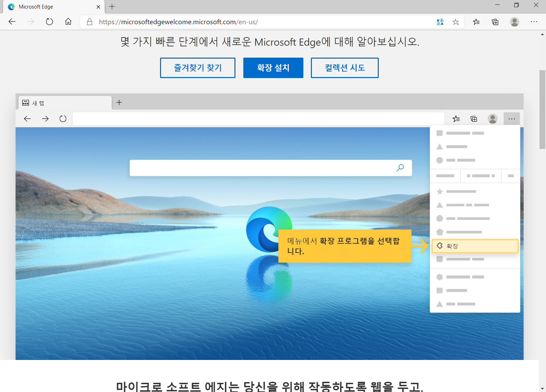View site info via lock icon
This screenshot has height=392, width=546.
point(89,22)
